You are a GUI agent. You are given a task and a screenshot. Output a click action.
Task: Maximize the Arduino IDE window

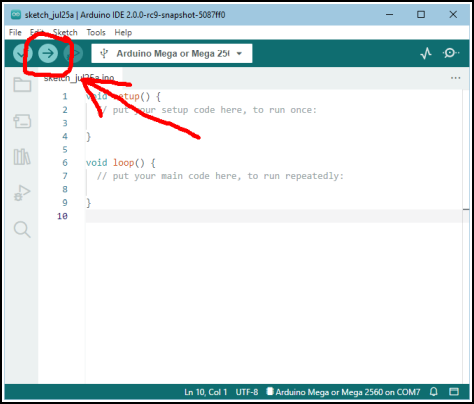point(421,15)
